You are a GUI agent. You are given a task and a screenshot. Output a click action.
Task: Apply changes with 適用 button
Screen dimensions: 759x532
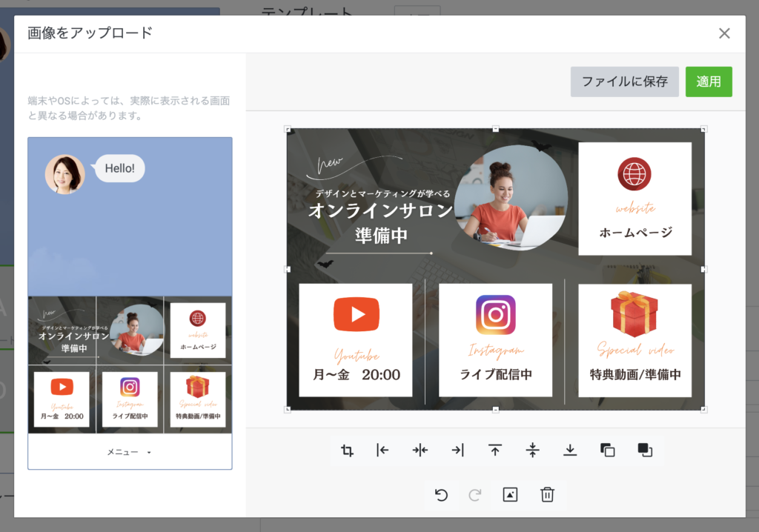pyautogui.click(x=709, y=82)
